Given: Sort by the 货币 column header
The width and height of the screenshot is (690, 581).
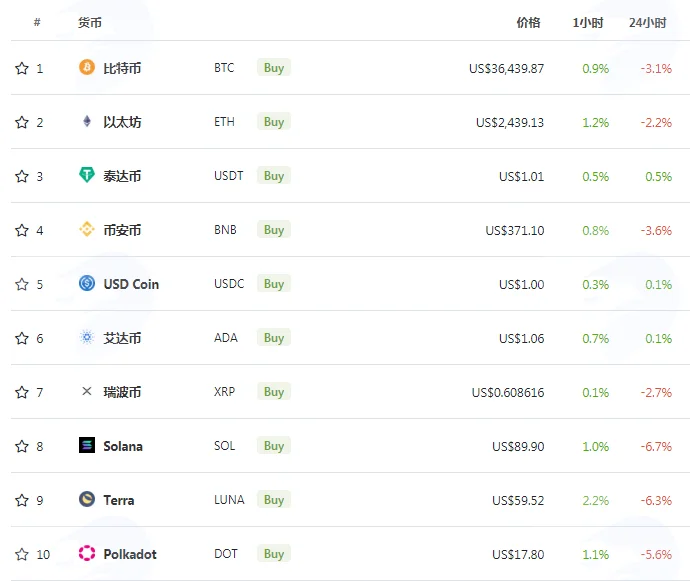Looking at the screenshot, I should [90, 22].
